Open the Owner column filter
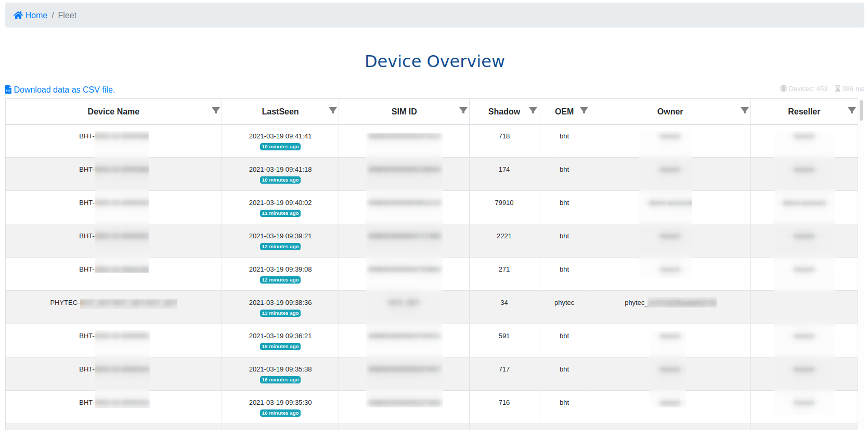This screenshot has width=868, height=436. (x=745, y=110)
